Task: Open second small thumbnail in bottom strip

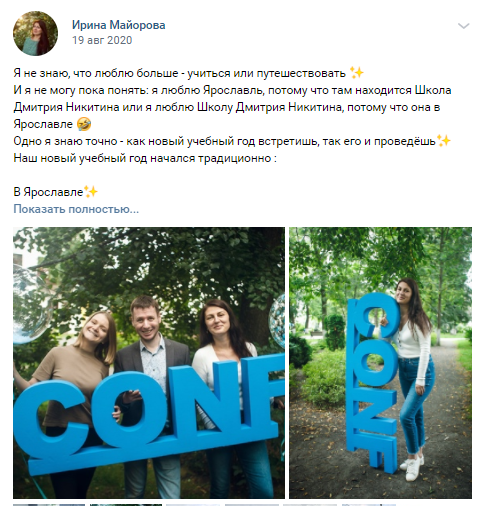Action: (x=126, y=505)
